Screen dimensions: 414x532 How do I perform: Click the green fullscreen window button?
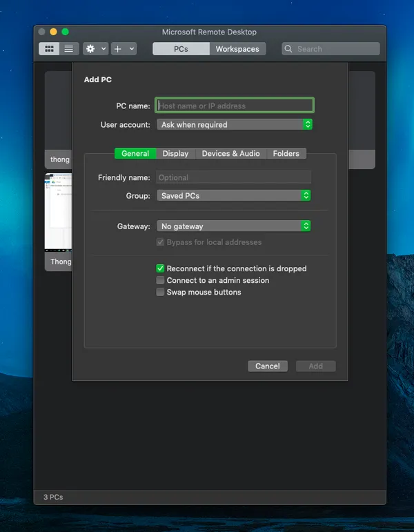point(65,32)
